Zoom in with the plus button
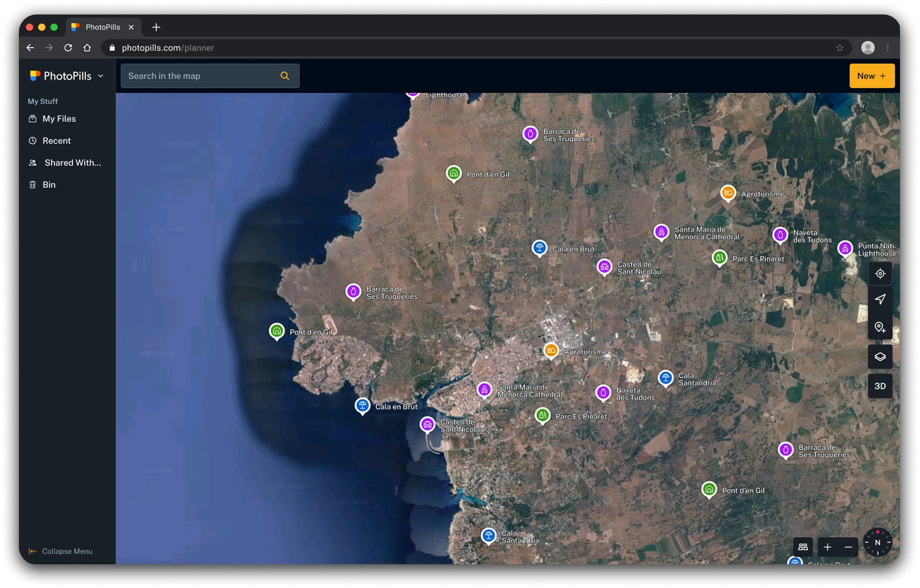Image resolution: width=920 pixels, height=588 pixels. point(828,547)
